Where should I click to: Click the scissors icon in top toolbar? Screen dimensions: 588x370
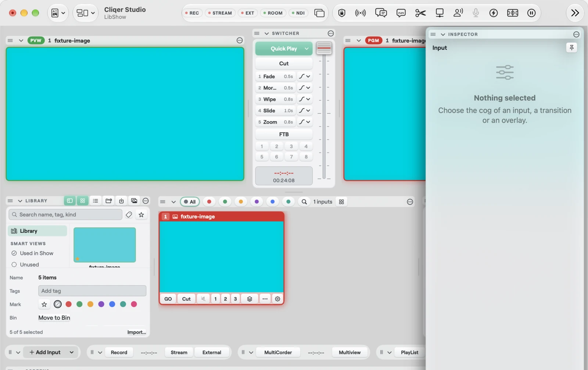point(420,13)
